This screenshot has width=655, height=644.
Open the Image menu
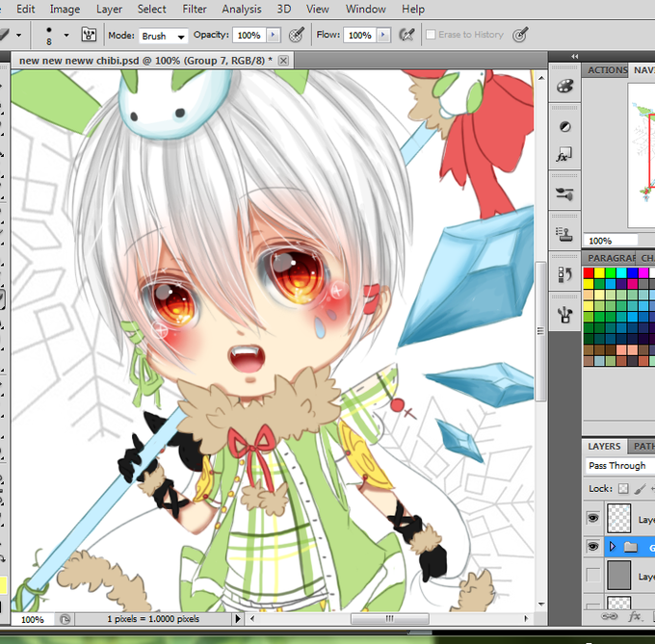pos(65,10)
